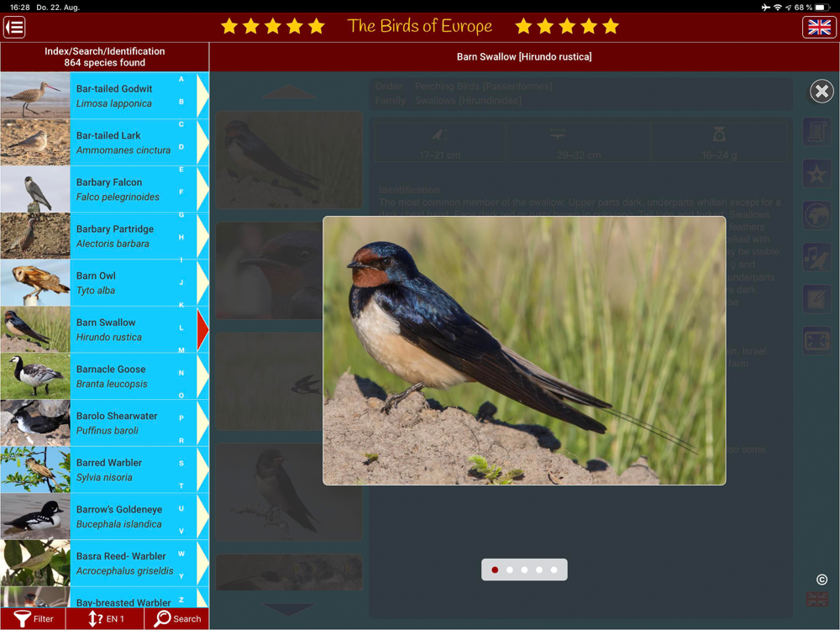Expand the Barn Owl arrow

click(202, 282)
